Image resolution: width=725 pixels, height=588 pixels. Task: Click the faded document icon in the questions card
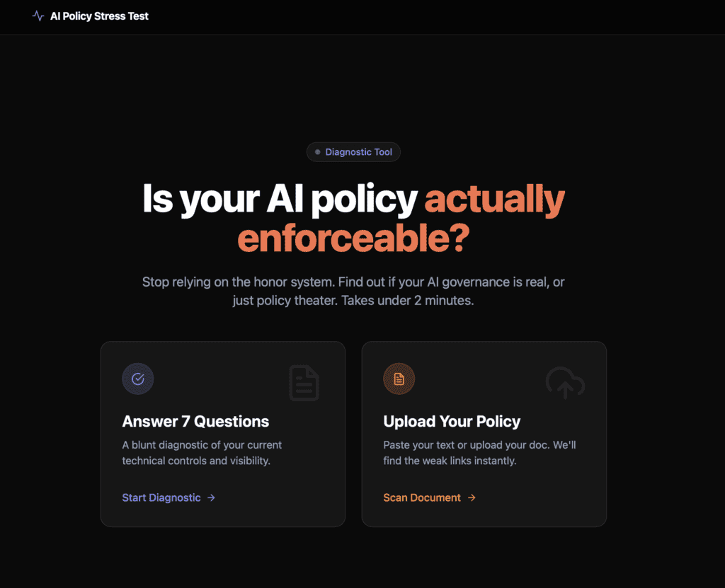(304, 383)
